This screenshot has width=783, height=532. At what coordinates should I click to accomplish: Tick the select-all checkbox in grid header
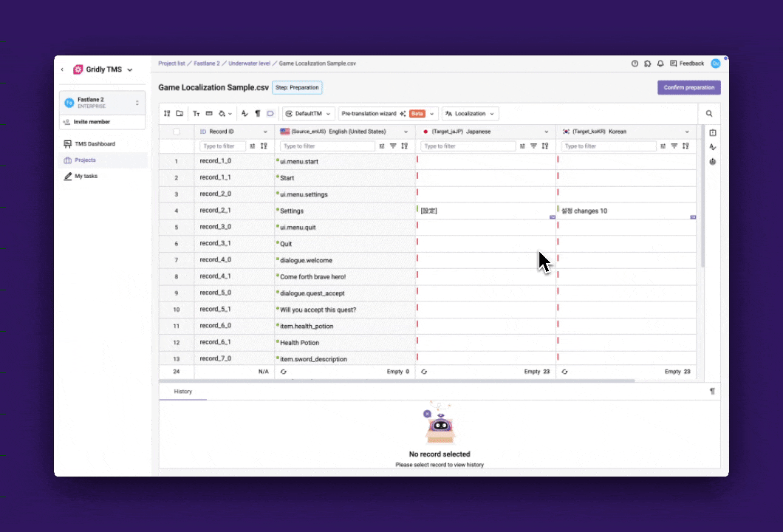tap(176, 132)
